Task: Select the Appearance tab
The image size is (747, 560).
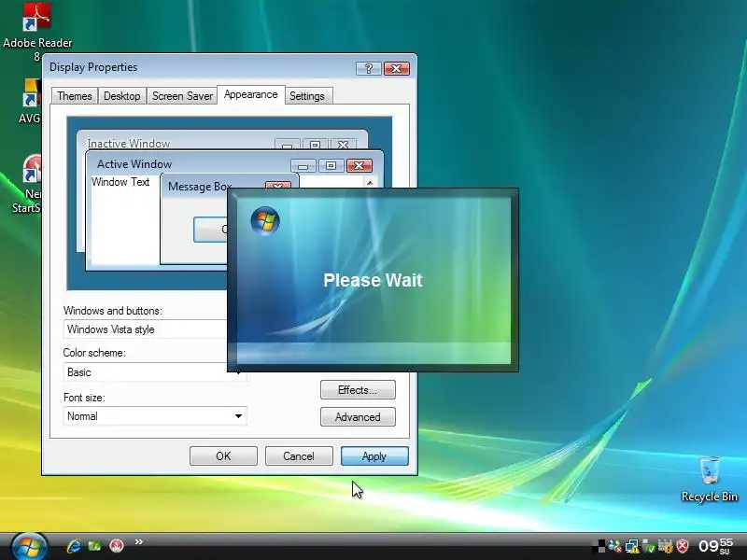Action: pos(250,94)
